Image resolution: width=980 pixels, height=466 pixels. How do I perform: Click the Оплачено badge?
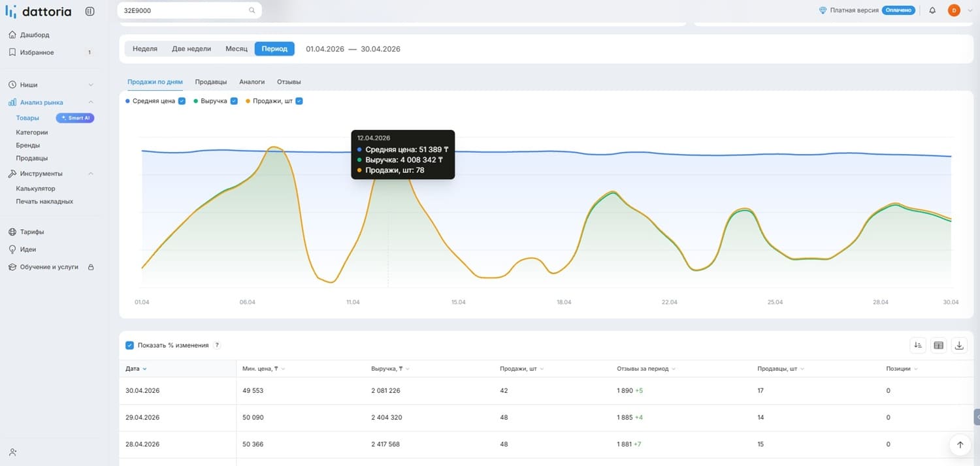coord(898,10)
